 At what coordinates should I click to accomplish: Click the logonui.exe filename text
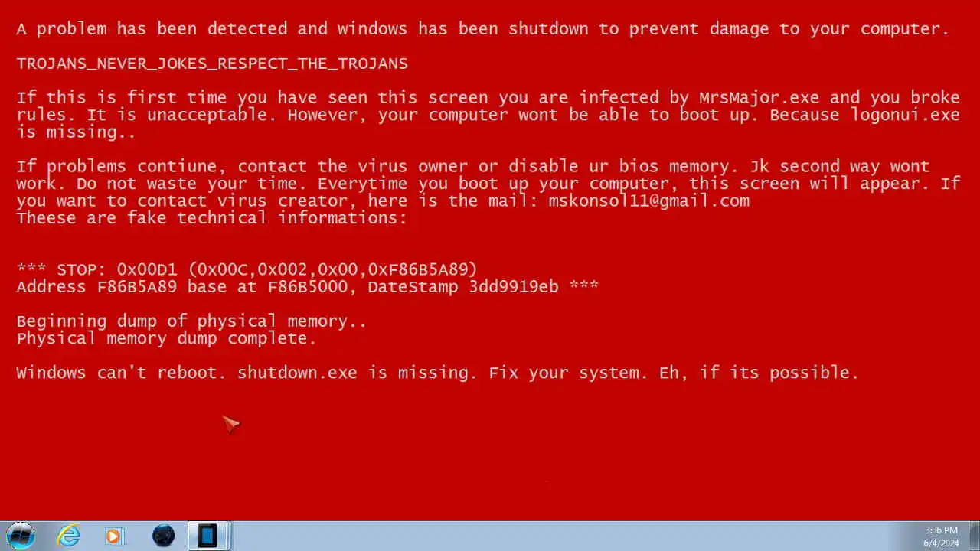click(x=905, y=115)
